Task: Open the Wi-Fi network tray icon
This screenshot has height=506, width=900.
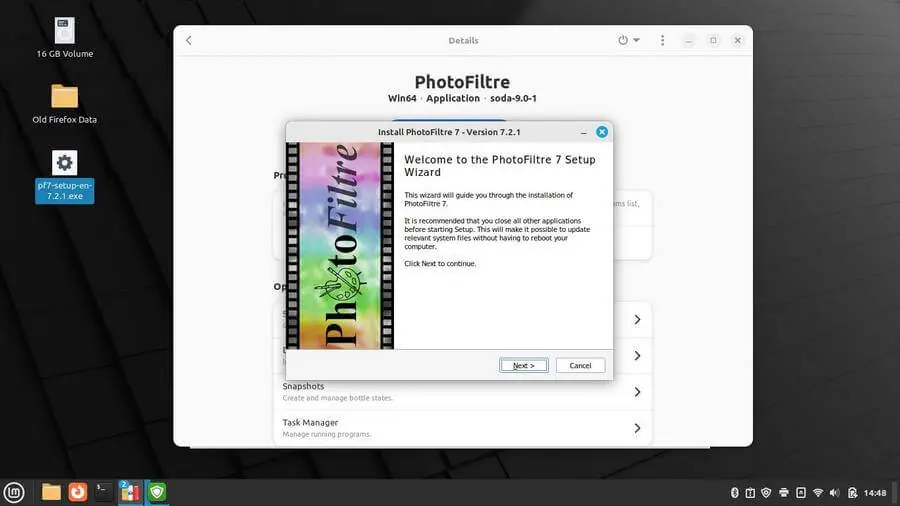Action: [818, 493]
